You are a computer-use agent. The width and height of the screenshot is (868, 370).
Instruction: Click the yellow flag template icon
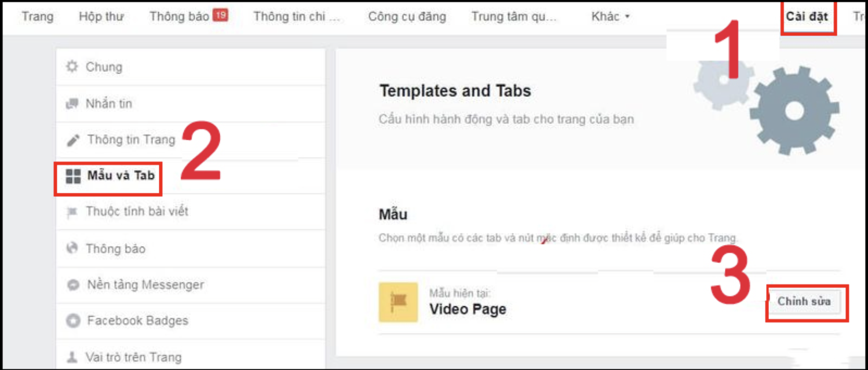coord(397,303)
